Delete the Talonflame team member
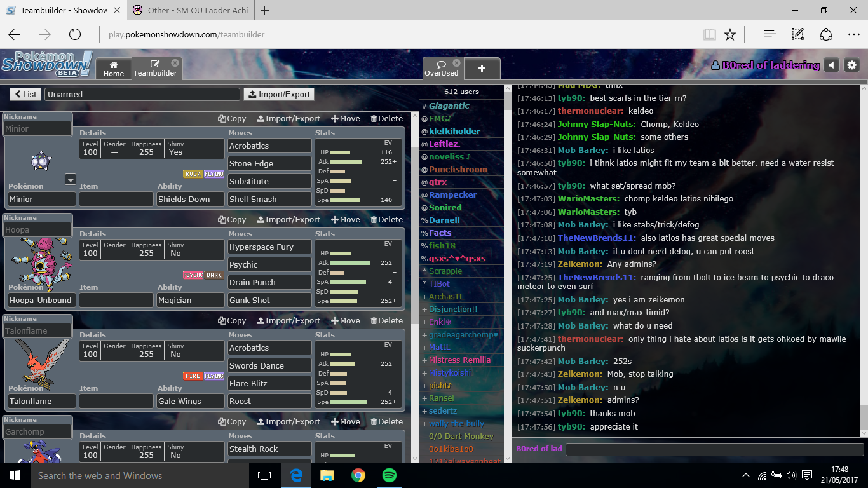The height and width of the screenshot is (488, 868). (x=386, y=321)
